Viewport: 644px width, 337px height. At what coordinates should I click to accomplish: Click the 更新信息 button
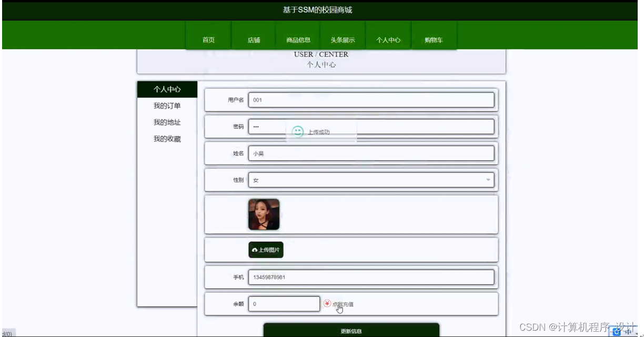351,331
